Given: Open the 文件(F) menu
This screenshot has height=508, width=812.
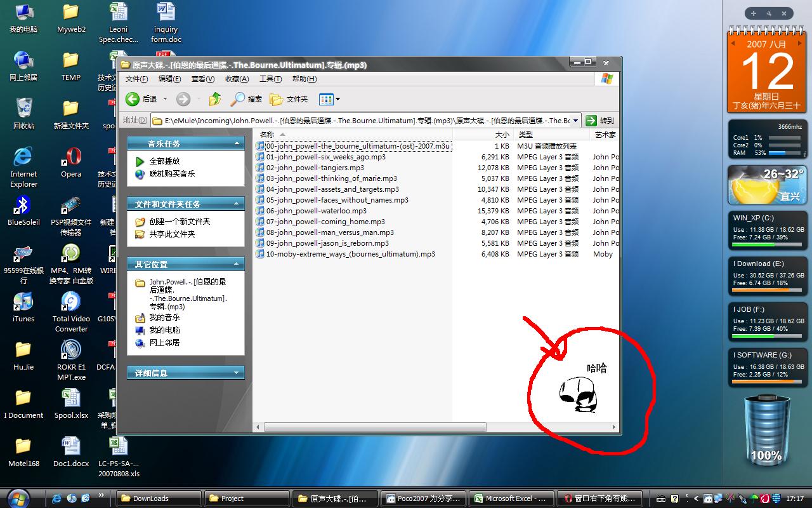Looking at the screenshot, I should click(x=136, y=79).
